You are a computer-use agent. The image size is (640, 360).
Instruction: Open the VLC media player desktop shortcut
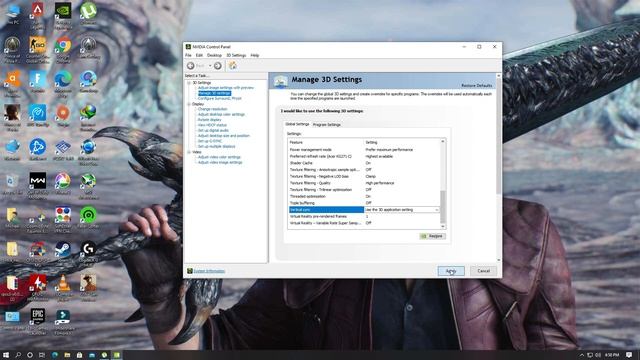pos(63,287)
